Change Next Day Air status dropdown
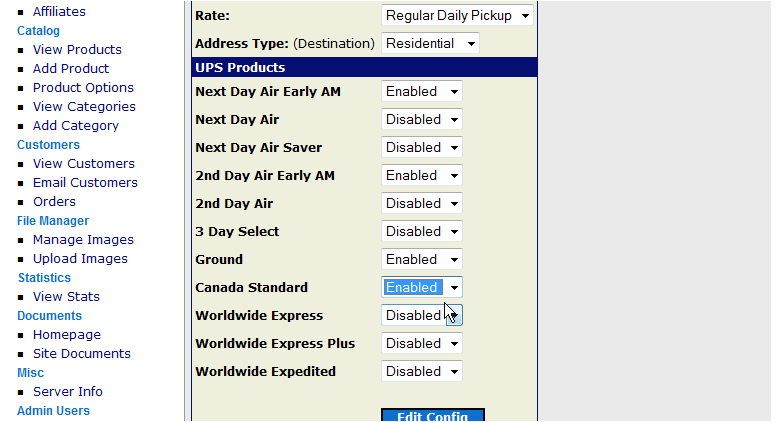Image resolution: width=776 pixels, height=422 pixels. tap(422, 119)
